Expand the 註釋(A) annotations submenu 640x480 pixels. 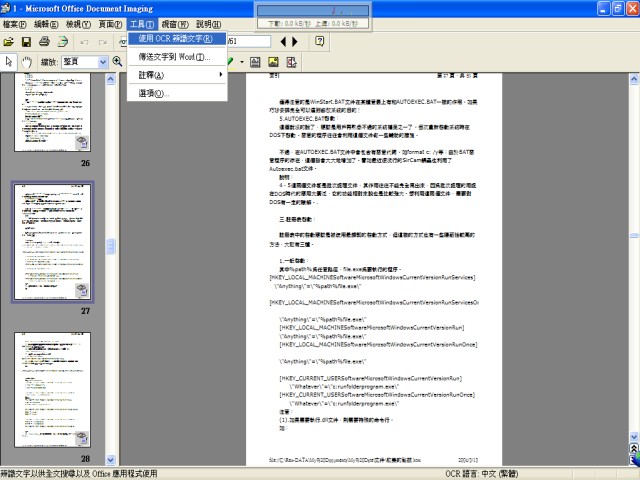[x=177, y=75]
